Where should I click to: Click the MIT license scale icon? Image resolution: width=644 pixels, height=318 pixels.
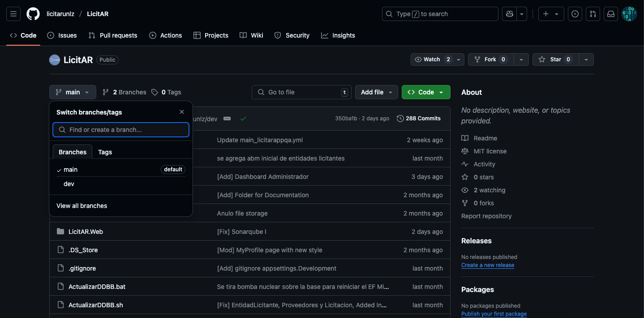[465, 151]
